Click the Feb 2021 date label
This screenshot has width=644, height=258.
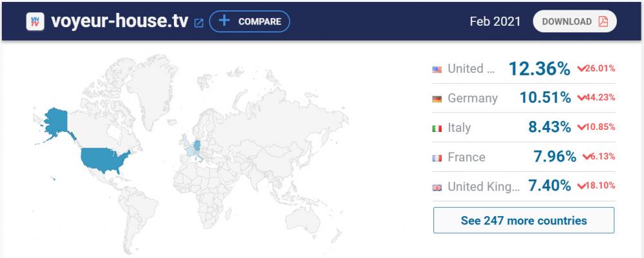click(x=495, y=21)
